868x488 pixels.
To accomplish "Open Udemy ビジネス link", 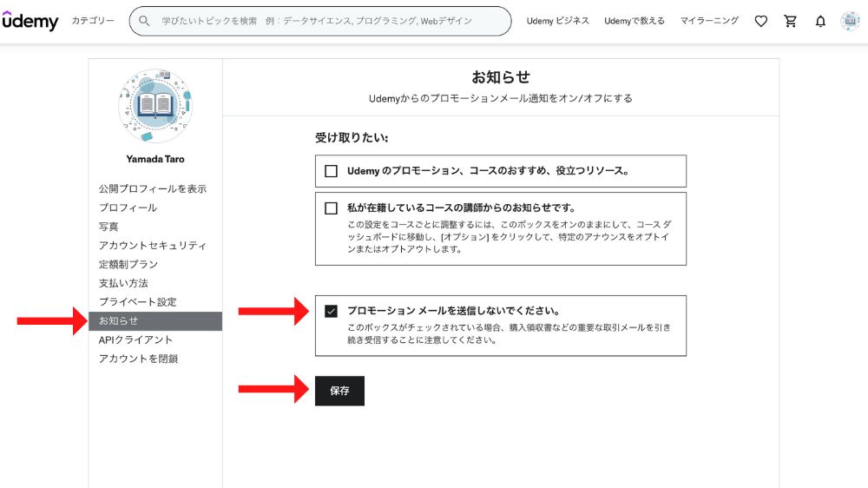I will pos(557,21).
